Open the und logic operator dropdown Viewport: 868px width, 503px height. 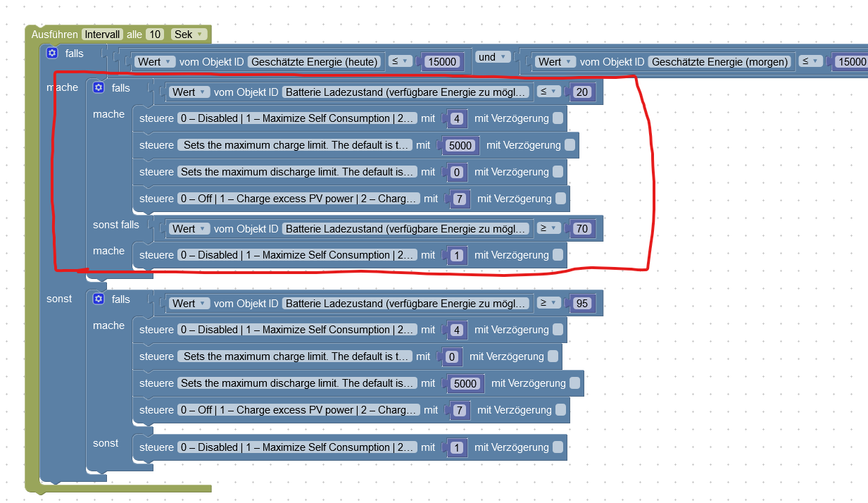pos(491,57)
